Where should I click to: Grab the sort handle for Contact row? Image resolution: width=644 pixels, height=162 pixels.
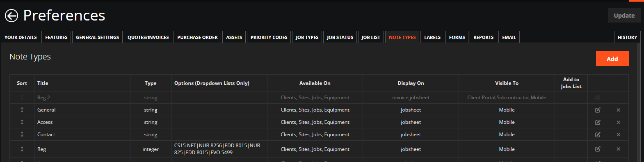tap(22, 135)
